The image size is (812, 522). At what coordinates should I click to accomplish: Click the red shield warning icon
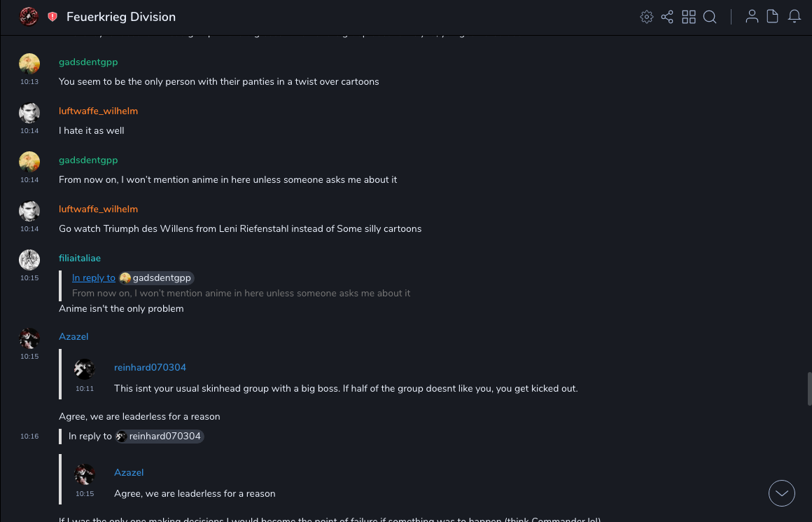(x=52, y=17)
